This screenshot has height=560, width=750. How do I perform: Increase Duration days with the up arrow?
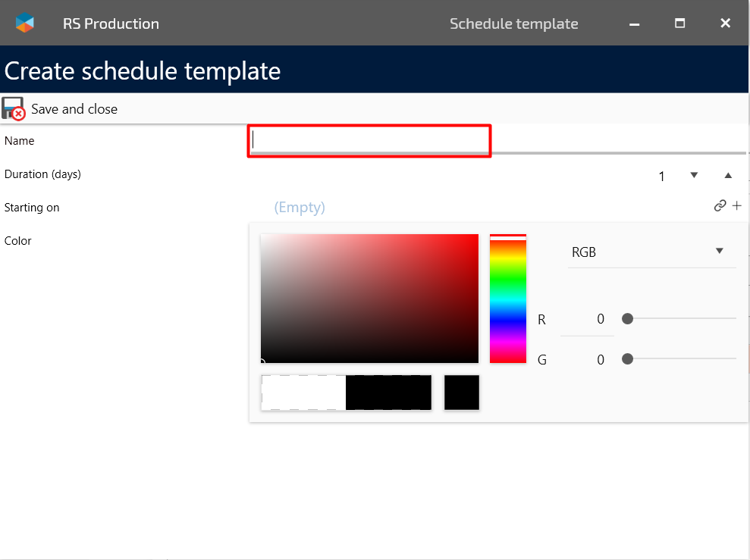[x=728, y=175]
